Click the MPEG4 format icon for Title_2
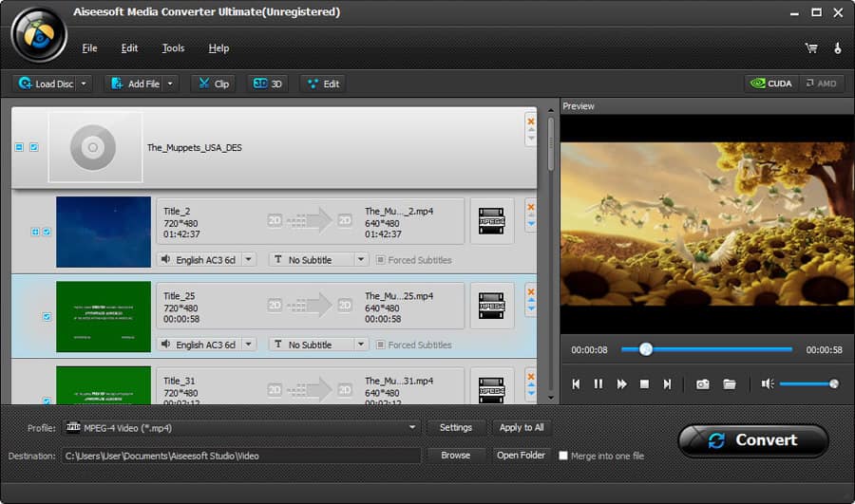The image size is (855, 504). [x=491, y=221]
